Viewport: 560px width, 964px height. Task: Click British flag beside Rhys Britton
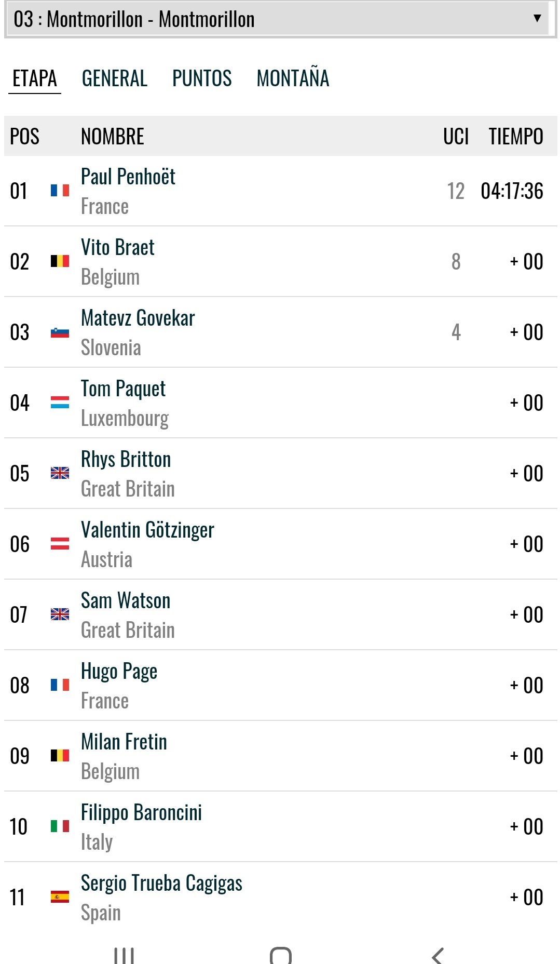tap(60, 473)
